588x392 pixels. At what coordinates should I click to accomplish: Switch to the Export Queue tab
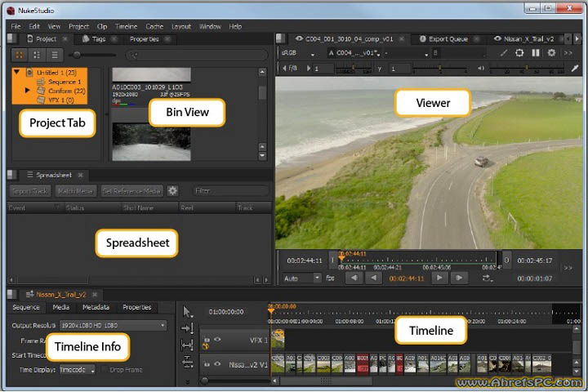(x=448, y=38)
